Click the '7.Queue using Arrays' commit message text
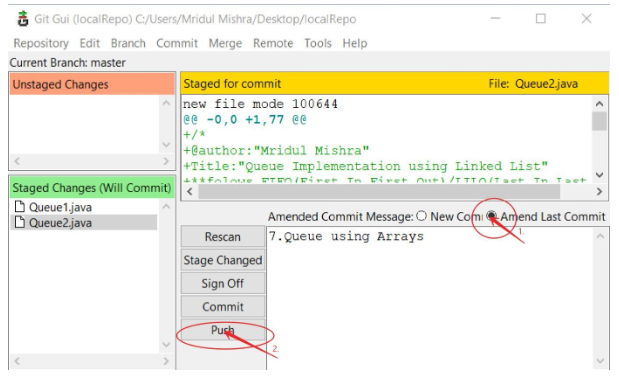 coord(346,236)
